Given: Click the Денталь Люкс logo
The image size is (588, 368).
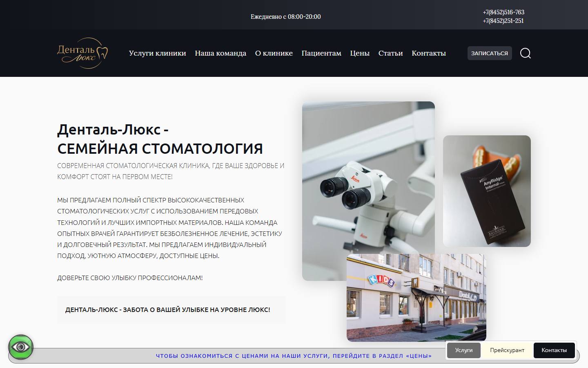Looking at the screenshot, I should (82, 53).
